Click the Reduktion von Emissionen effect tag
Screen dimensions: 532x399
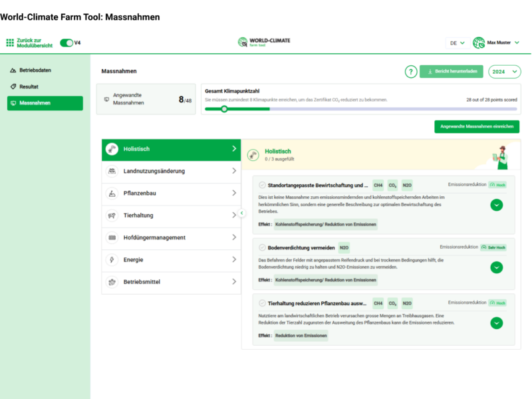301,336
